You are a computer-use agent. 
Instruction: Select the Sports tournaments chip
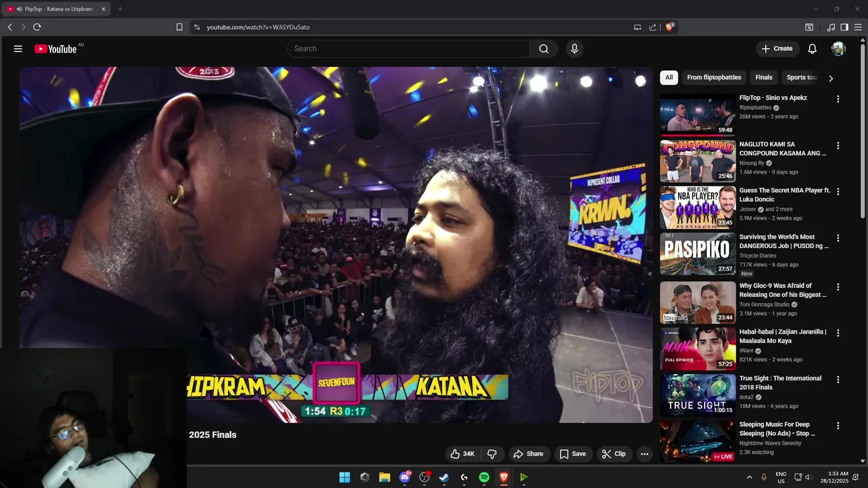pos(802,77)
